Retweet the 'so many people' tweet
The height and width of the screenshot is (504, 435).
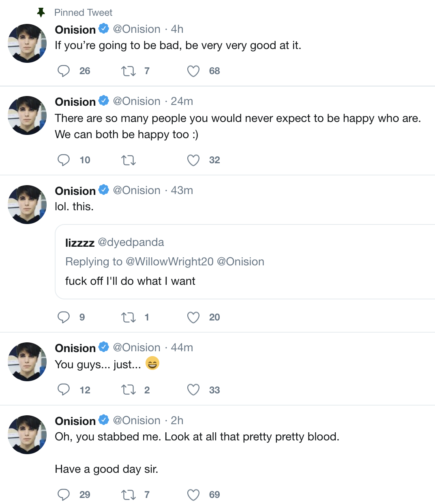tap(129, 160)
